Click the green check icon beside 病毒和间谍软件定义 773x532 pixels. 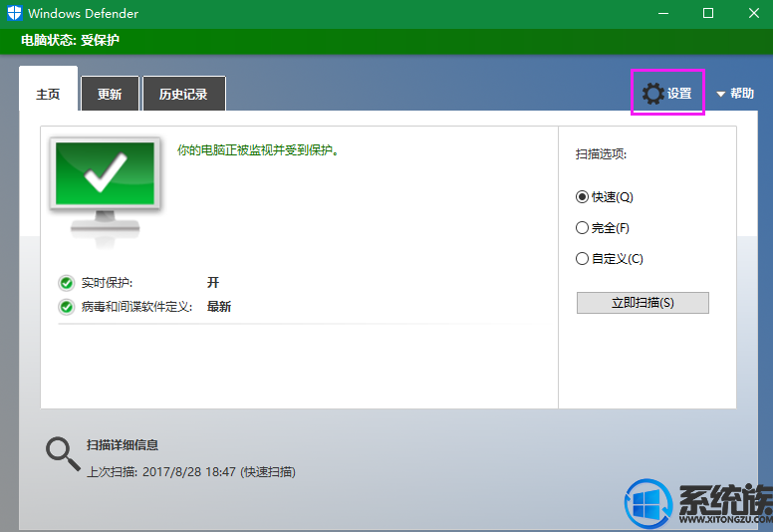(x=66, y=307)
